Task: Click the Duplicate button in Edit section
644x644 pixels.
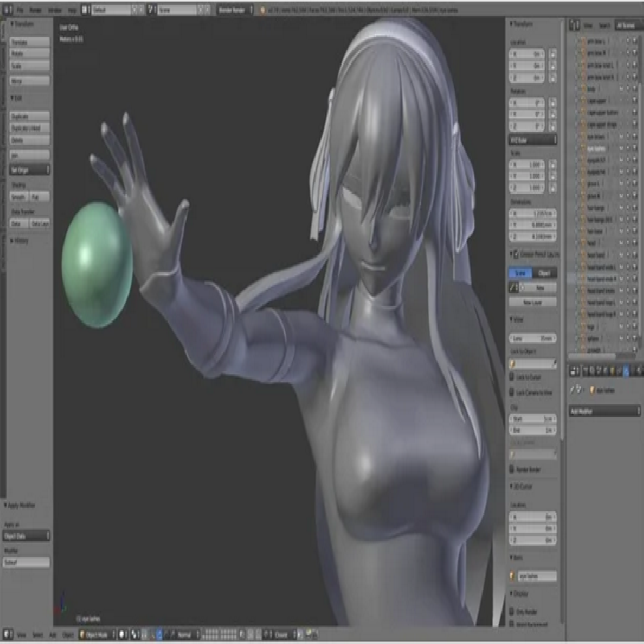Action: pyautogui.click(x=29, y=117)
